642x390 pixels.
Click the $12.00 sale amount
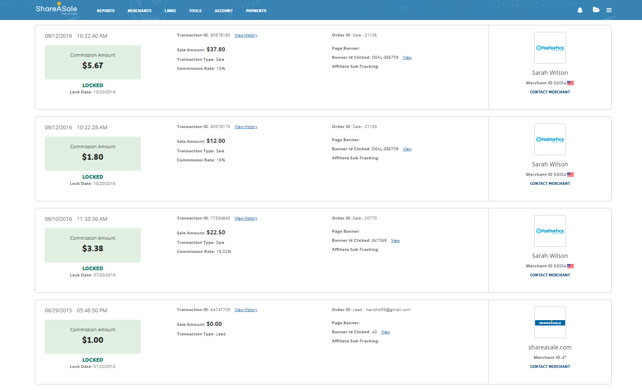tap(216, 141)
